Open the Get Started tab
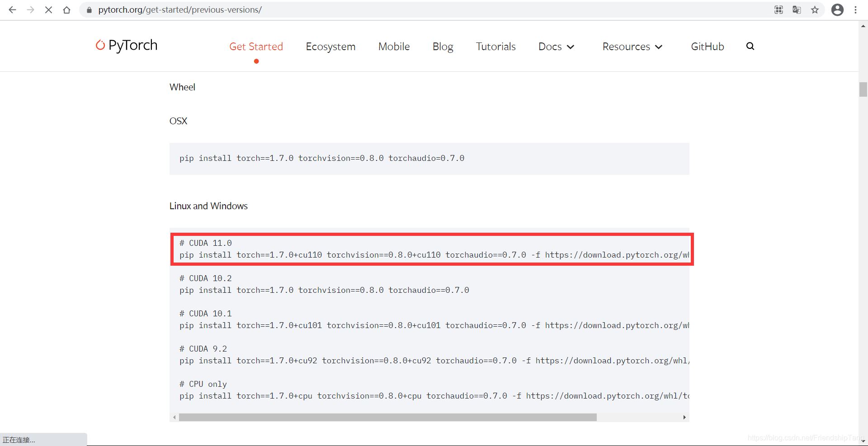This screenshot has height=446, width=868. [x=256, y=47]
